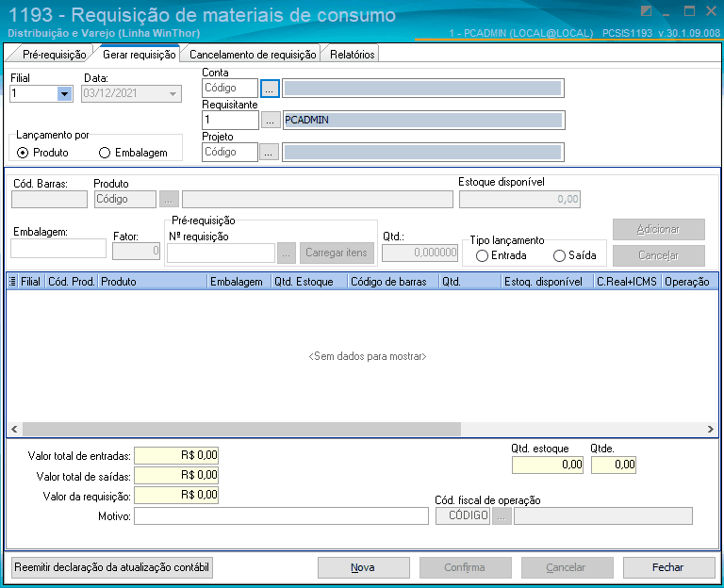Screen dimensions: 724x588
Task: Click the Cancelar button below Adicionar
Action: coord(658,255)
